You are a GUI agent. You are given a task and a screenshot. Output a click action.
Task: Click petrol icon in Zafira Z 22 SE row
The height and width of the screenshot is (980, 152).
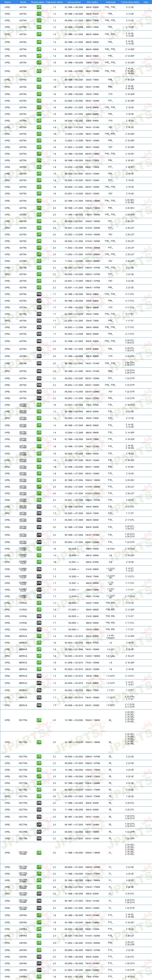coord(39,950)
